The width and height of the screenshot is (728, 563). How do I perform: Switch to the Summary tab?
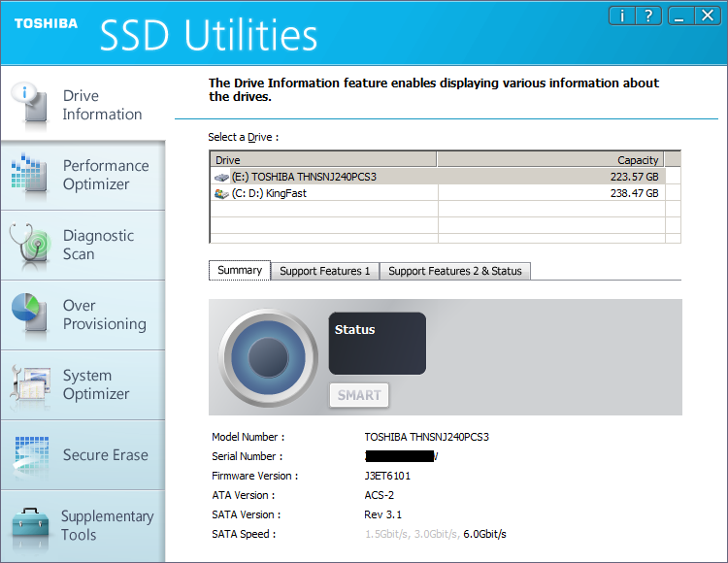click(239, 271)
